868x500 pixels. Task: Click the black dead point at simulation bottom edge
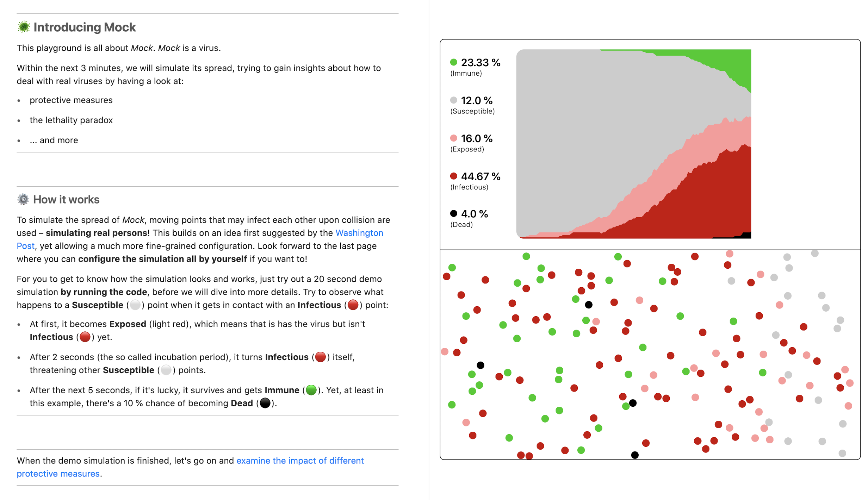(635, 455)
